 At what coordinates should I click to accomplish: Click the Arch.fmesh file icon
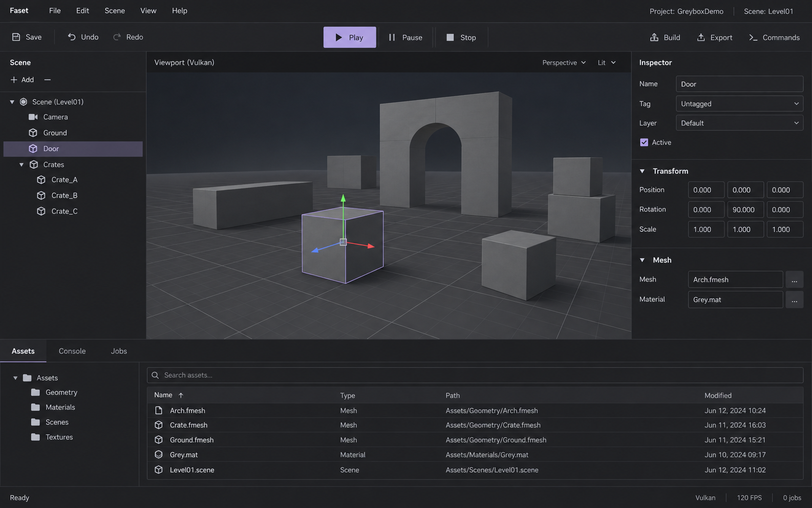(159, 411)
